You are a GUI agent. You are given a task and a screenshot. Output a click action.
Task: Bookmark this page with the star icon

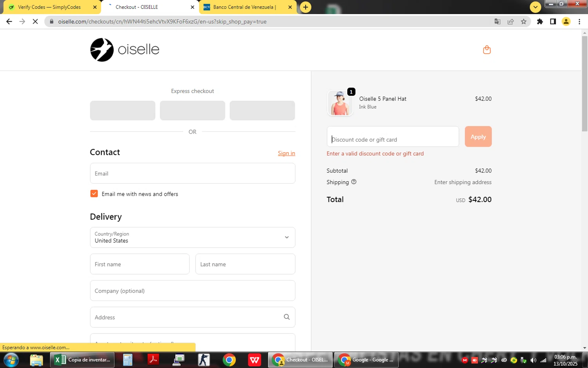(524, 22)
